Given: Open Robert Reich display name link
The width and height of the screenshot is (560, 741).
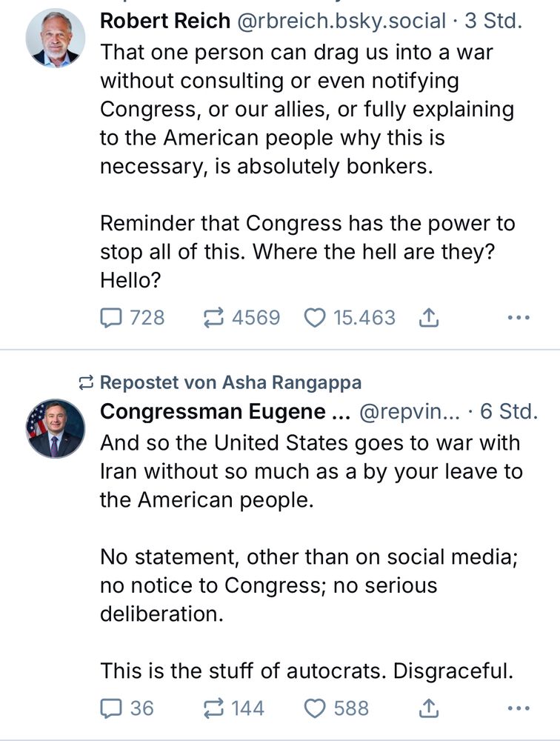Looking at the screenshot, I should (x=165, y=21).
